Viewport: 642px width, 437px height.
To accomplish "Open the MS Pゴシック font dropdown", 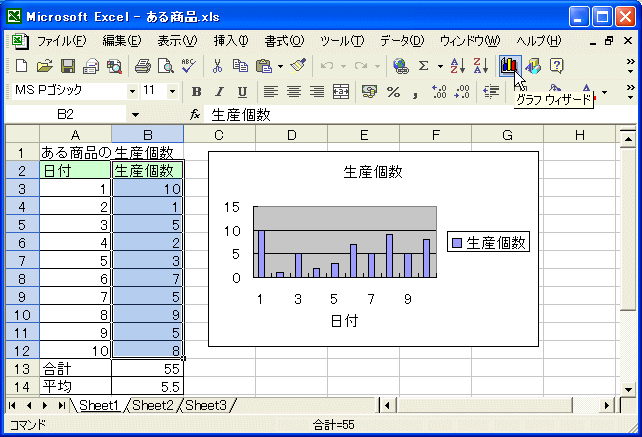I will pos(132,91).
